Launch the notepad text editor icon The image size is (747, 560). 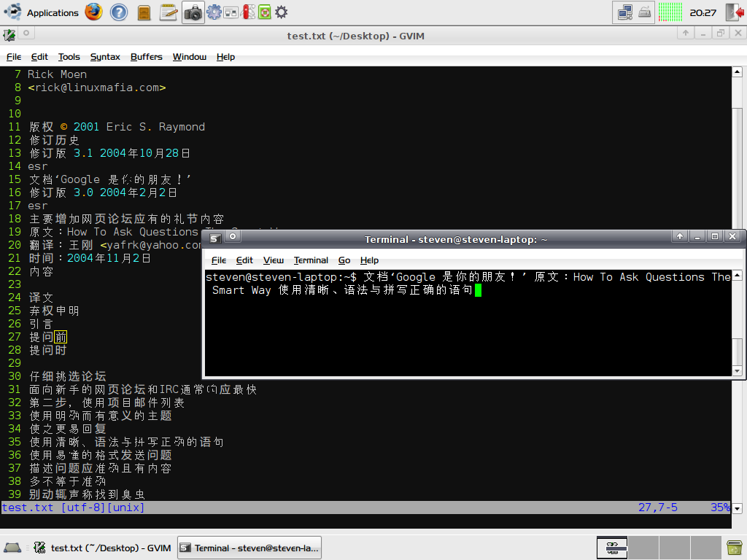tap(169, 12)
